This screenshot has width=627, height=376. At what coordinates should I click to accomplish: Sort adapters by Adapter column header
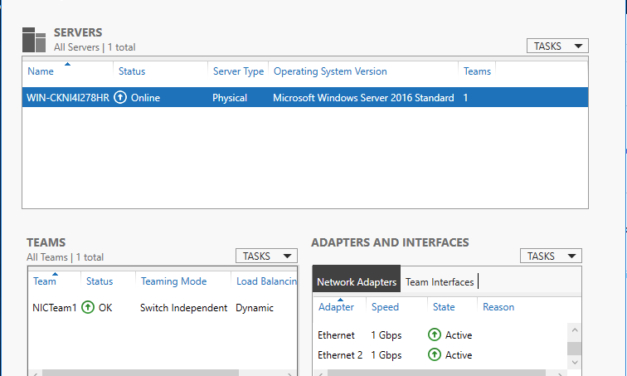point(336,307)
